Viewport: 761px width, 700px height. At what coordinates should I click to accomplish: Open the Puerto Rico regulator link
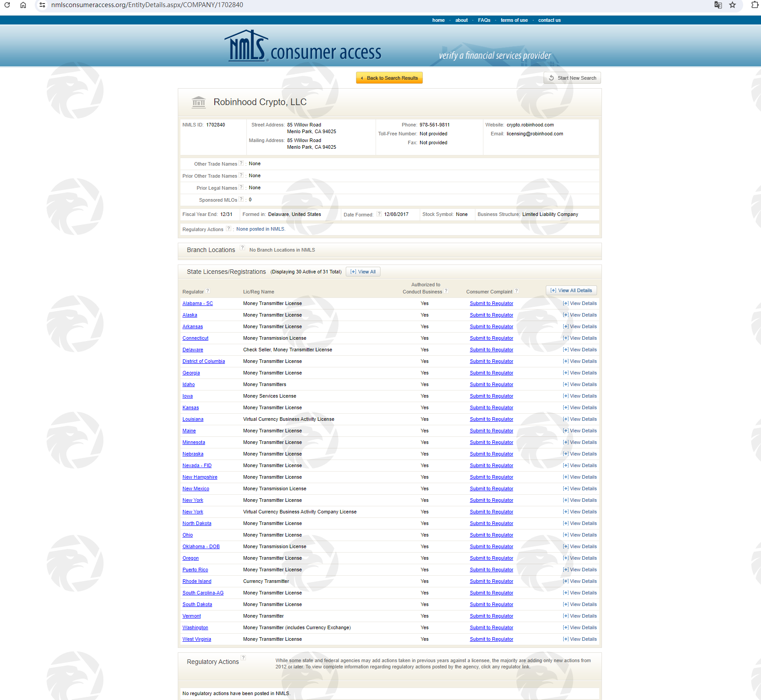point(195,570)
